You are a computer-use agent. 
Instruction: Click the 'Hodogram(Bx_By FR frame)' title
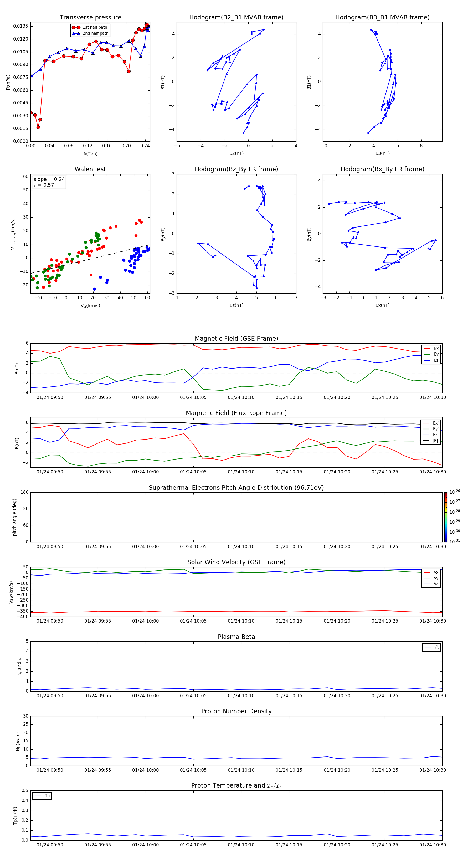click(382, 169)
